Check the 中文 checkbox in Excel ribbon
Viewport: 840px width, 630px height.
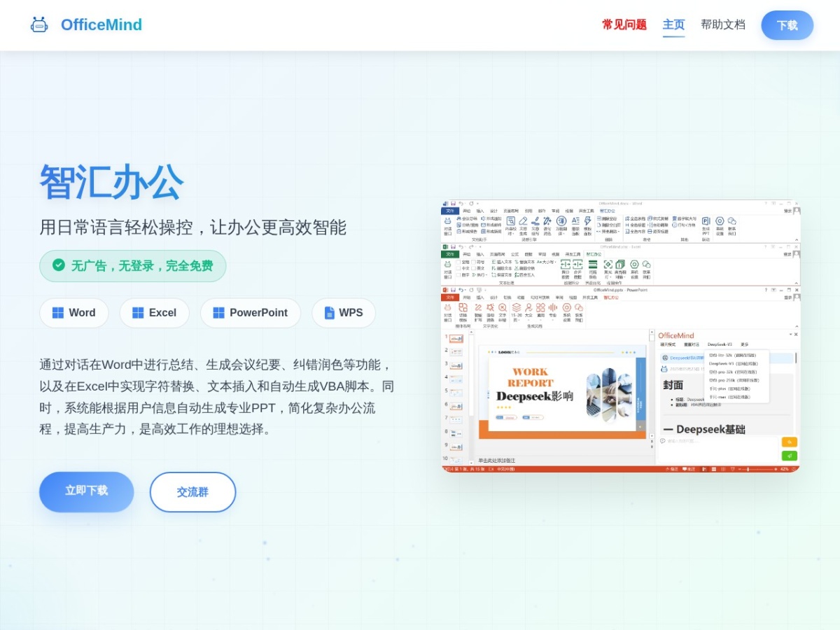tap(459, 268)
